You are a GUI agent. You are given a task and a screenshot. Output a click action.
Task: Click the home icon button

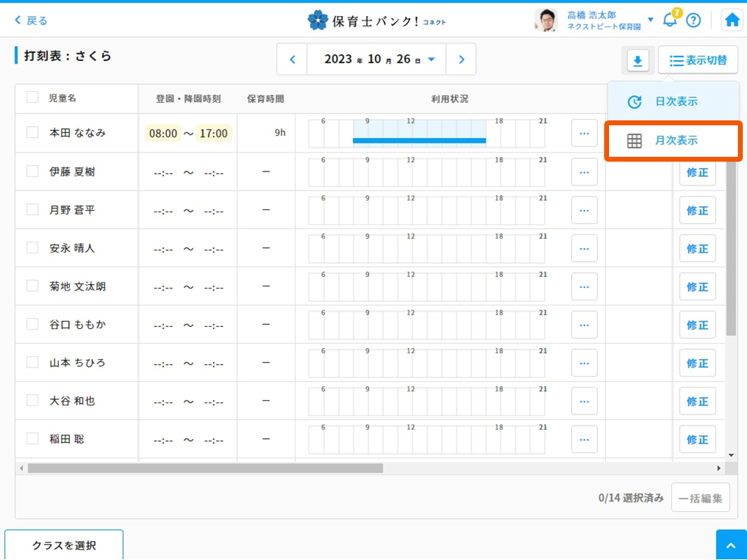pos(732,20)
